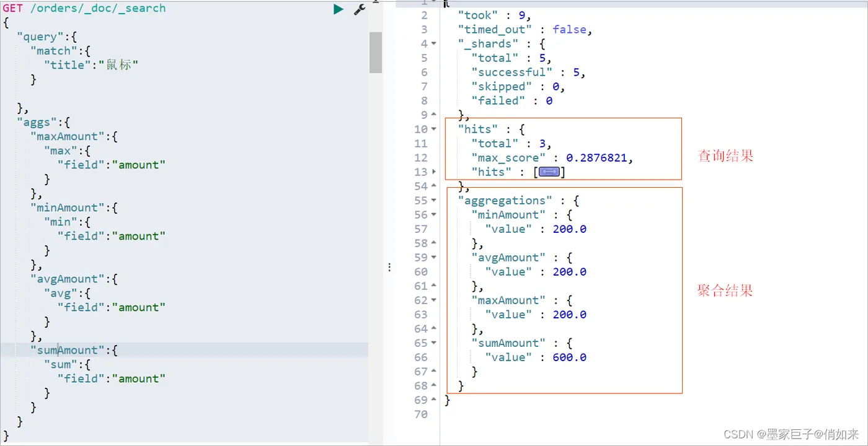This screenshot has height=446, width=868.
Task: Click "sumAmount" key in response pane
Action: point(508,343)
